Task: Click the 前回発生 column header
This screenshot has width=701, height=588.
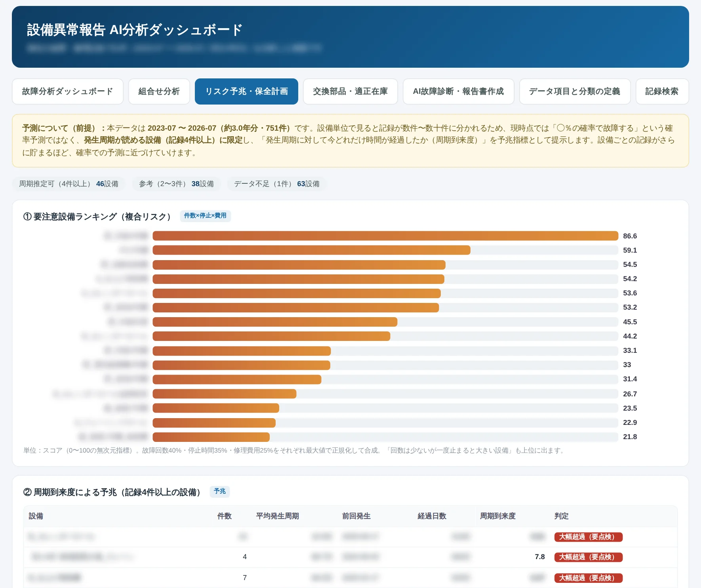Action: coord(356,516)
